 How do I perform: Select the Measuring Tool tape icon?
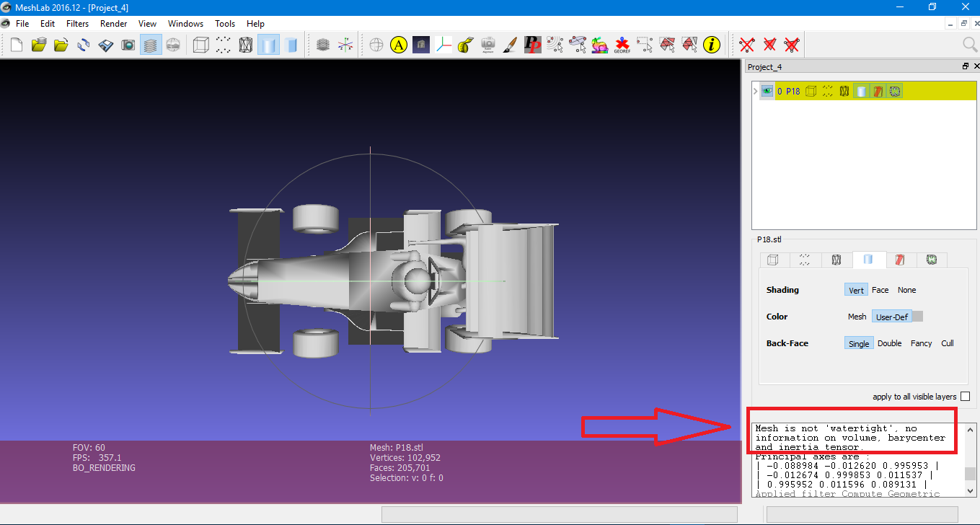[x=465, y=45]
